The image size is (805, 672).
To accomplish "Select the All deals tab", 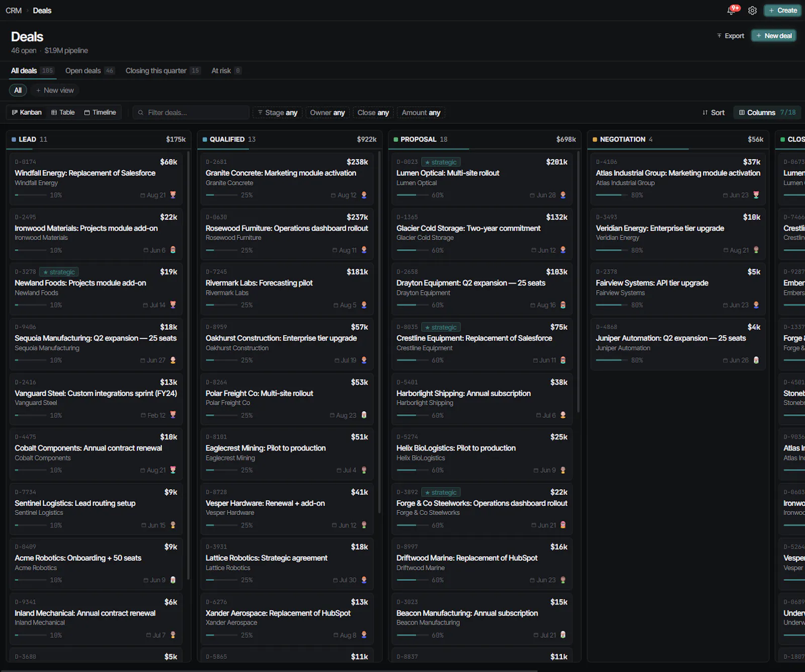I will click(x=33, y=70).
